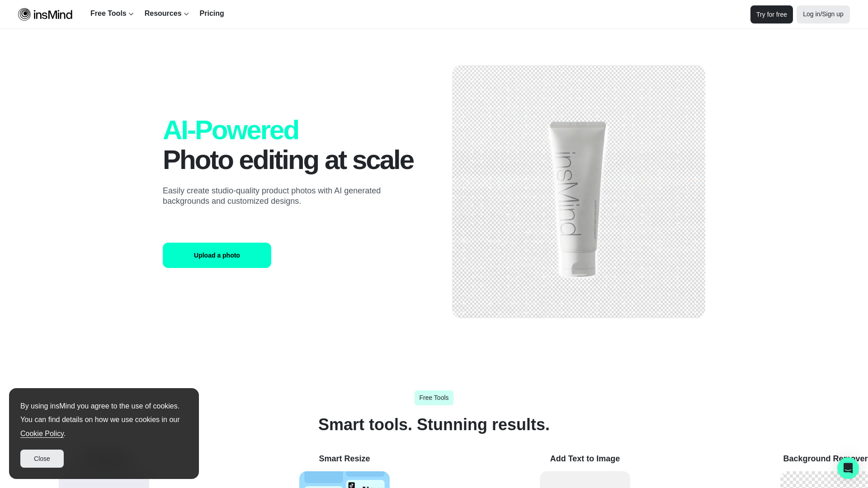Click the Try for free button

coord(771,14)
